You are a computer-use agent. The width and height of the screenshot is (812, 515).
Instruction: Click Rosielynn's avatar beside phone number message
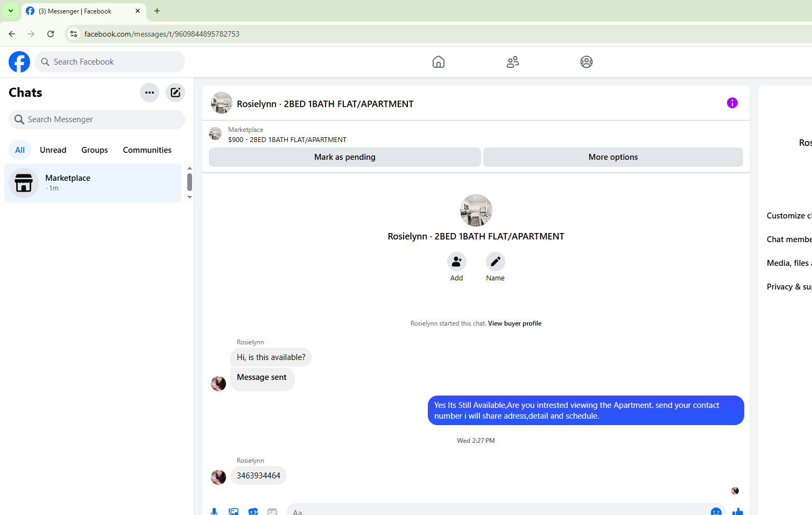click(218, 477)
